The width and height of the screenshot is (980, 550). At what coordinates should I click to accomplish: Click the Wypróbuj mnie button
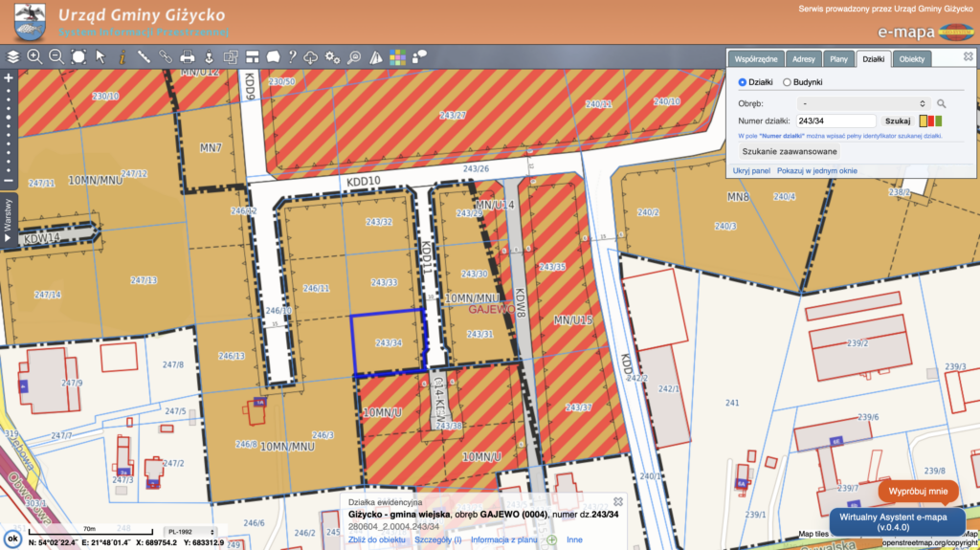click(x=918, y=492)
